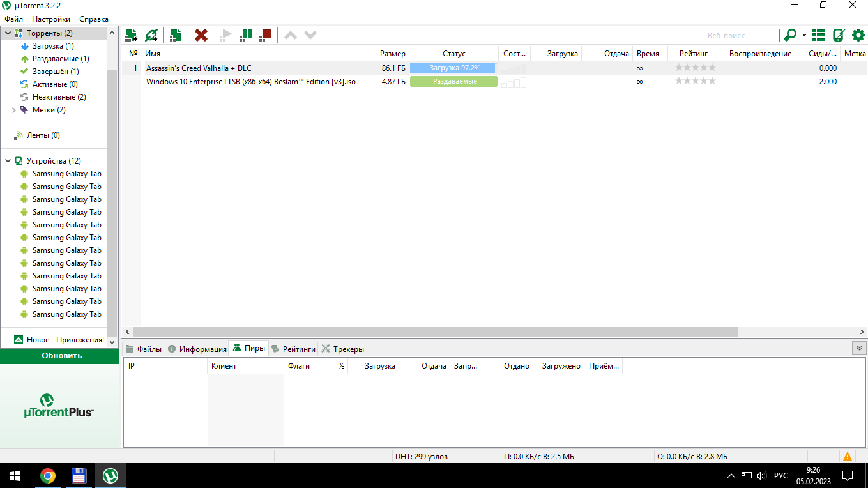Viewport: 868px width, 488px height.
Task: Open preferences with the gear icon
Action: [858, 35]
